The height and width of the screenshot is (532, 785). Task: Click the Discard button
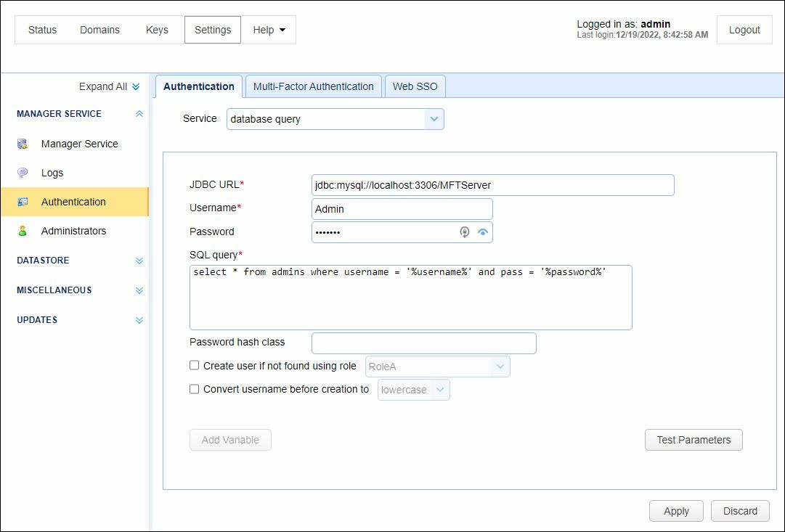click(740, 511)
